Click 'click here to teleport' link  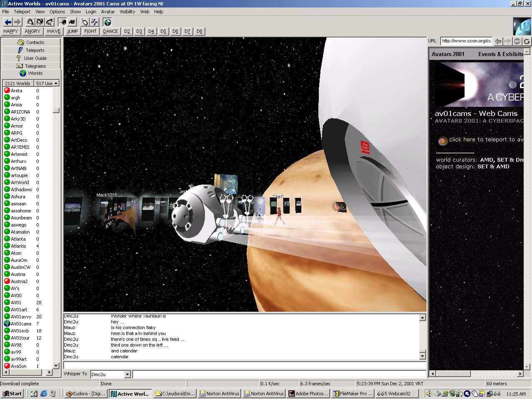(x=462, y=140)
